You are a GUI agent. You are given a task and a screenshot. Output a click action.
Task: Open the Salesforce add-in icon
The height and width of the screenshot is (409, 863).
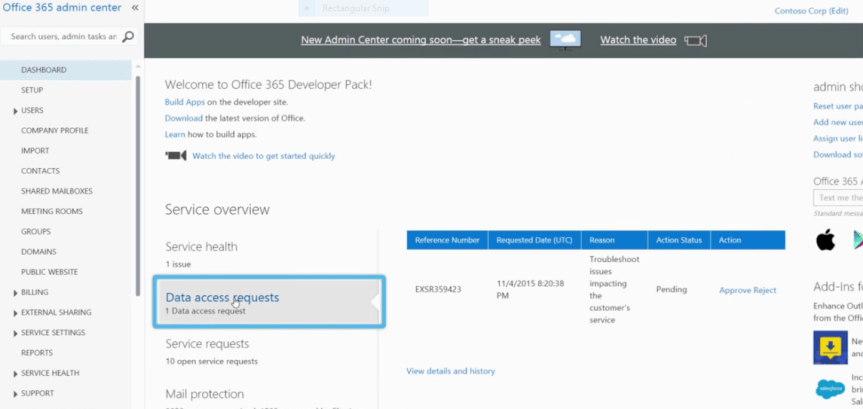(x=830, y=388)
